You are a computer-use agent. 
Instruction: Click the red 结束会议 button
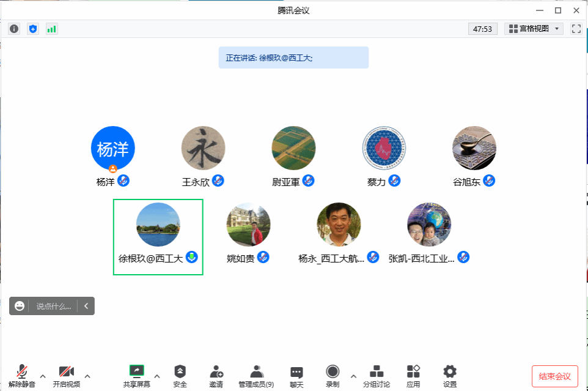(555, 376)
